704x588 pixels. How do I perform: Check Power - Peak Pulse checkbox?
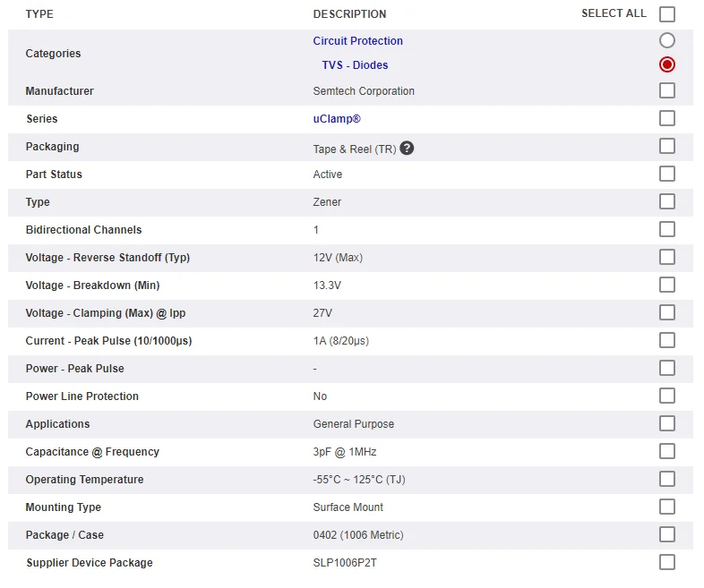tap(666, 368)
